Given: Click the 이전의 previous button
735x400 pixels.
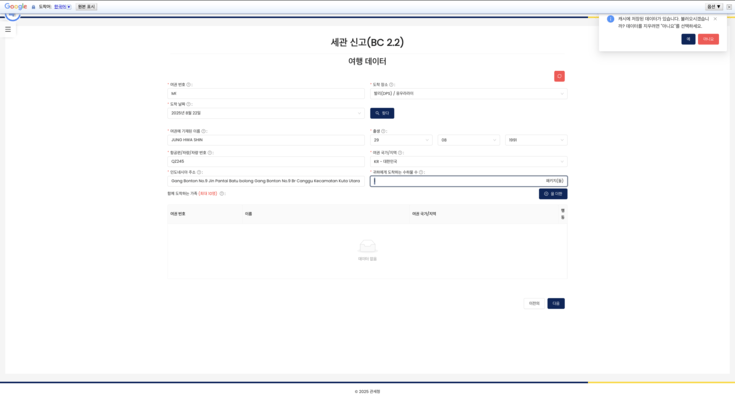Looking at the screenshot, I should tap(534, 303).
